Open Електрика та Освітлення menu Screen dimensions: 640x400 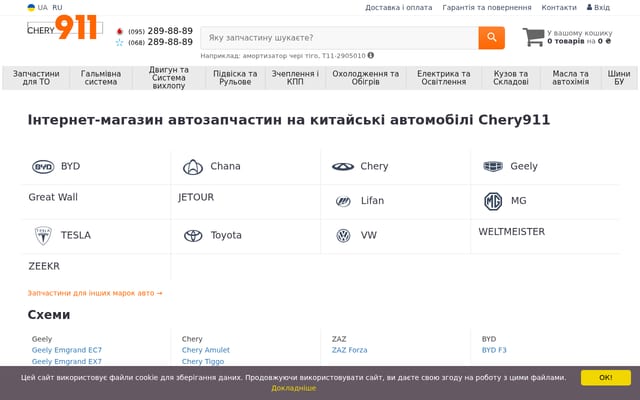click(444, 78)
